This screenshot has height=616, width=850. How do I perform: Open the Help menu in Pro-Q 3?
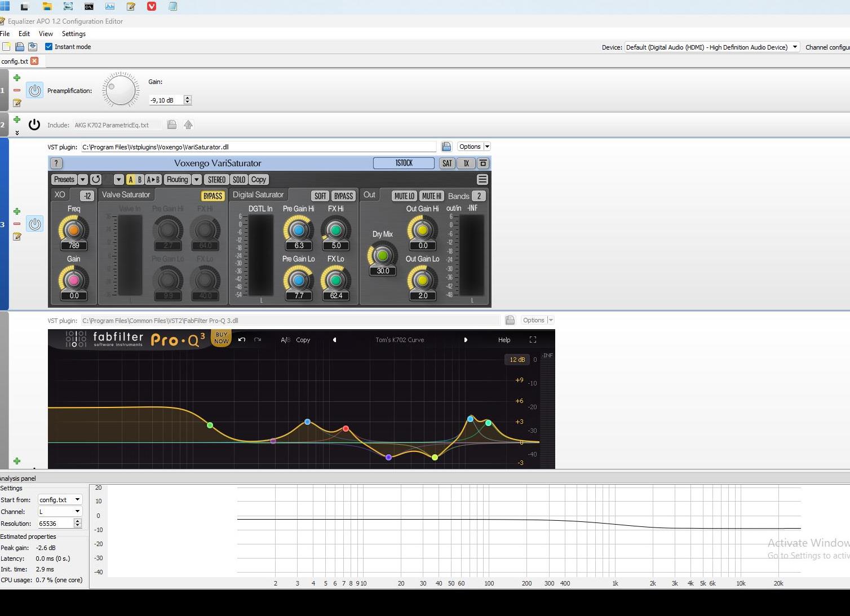504,340
